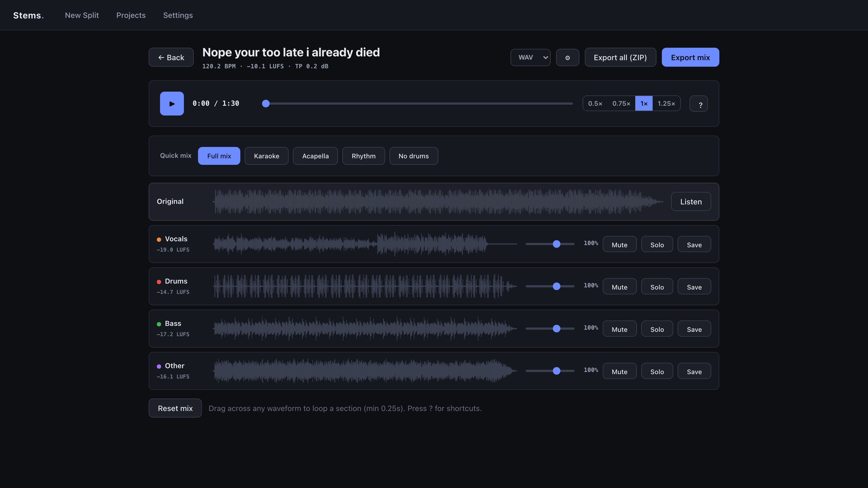The width and height of the screenshot is (868, 488).
Task: Click the "0:00 / 1:30" time display
Action: tap(216, 103)
